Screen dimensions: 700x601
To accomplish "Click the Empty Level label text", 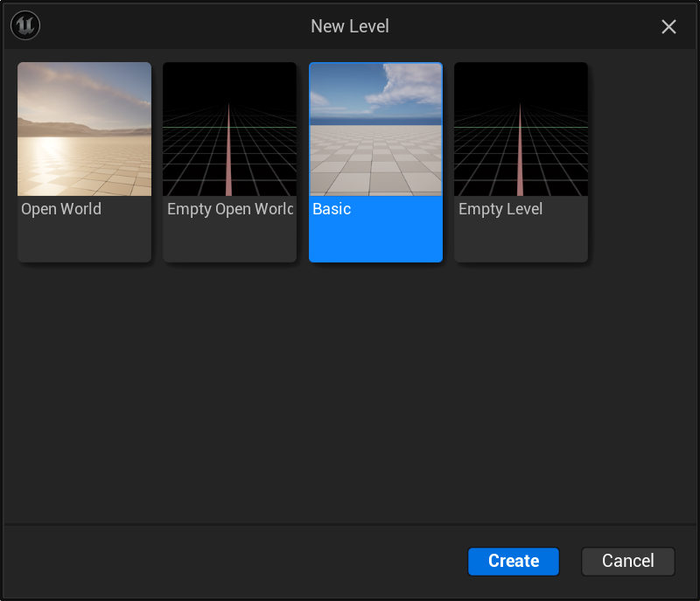I will click(x=500, y=209).
